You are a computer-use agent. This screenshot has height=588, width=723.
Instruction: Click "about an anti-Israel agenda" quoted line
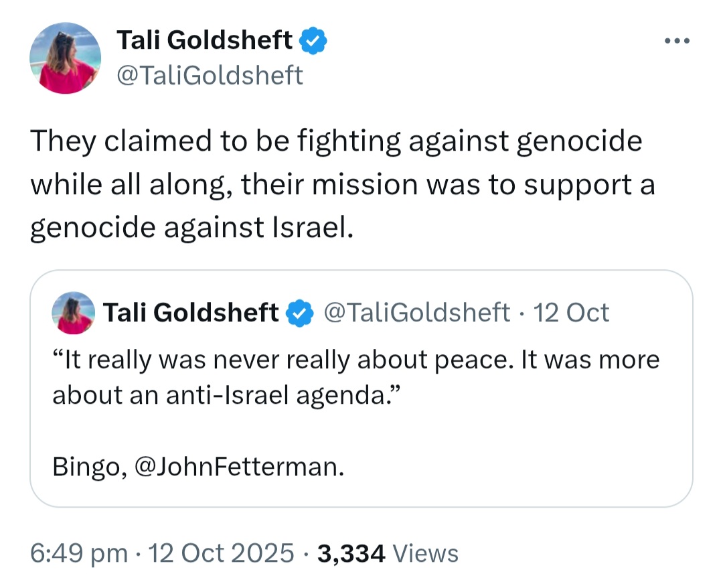226,395
